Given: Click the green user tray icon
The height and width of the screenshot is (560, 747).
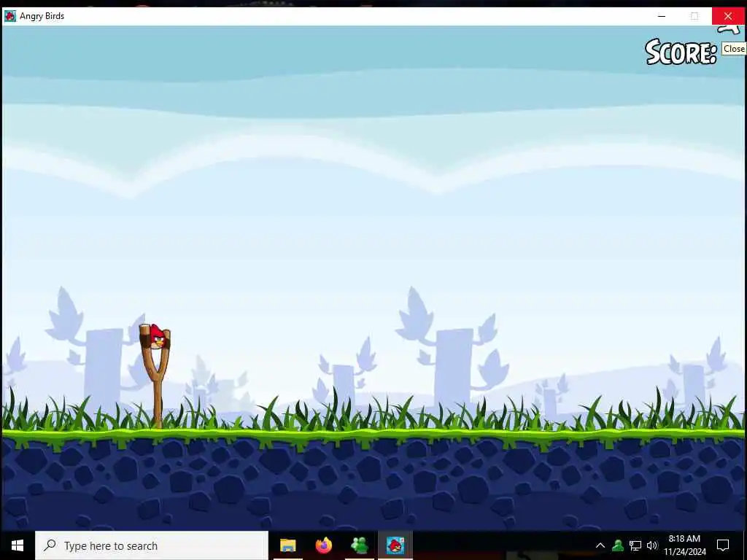Looking at the screenshot, I should (618, 545).
